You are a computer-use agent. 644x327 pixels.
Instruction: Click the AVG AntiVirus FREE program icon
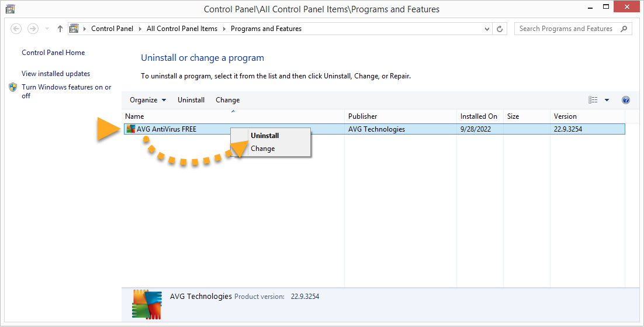(x=130, y=129)
